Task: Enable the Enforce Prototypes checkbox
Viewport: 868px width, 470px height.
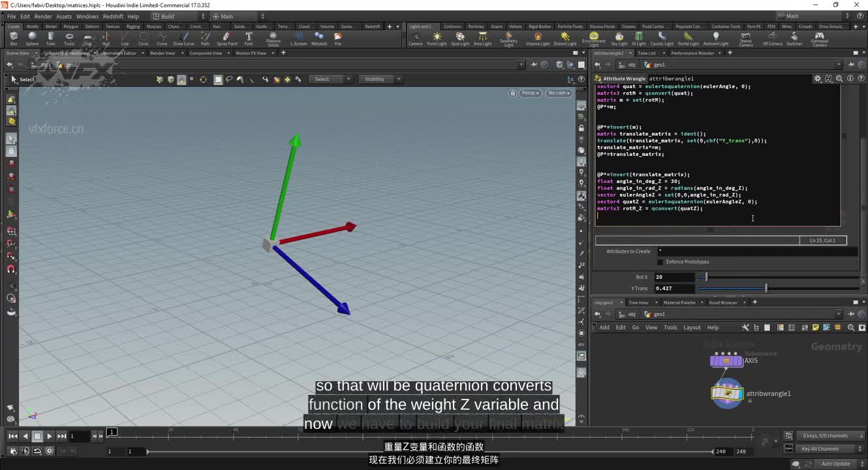Action: point(660,262)
